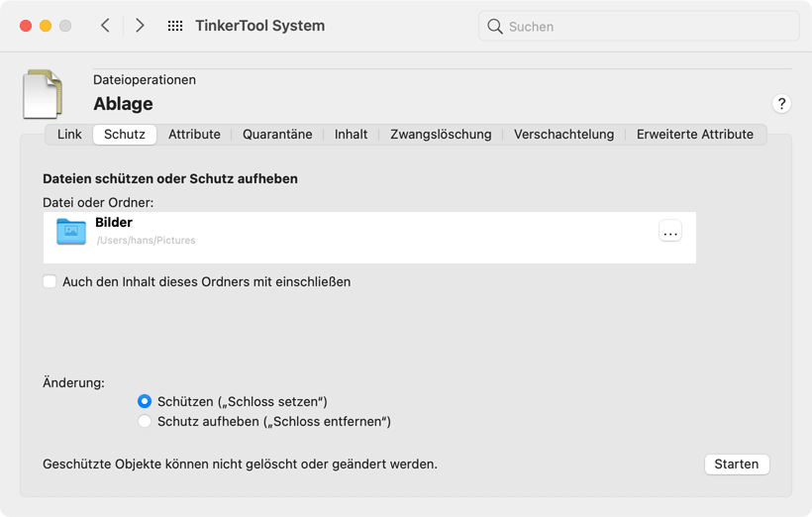Enable including the folder's contents checkbox

click(50, 281)
